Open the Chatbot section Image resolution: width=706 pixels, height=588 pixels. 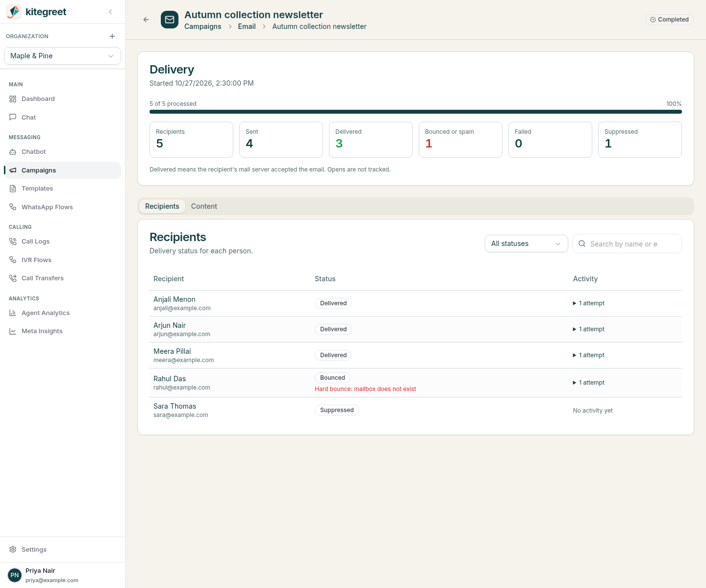click(62, 152)
